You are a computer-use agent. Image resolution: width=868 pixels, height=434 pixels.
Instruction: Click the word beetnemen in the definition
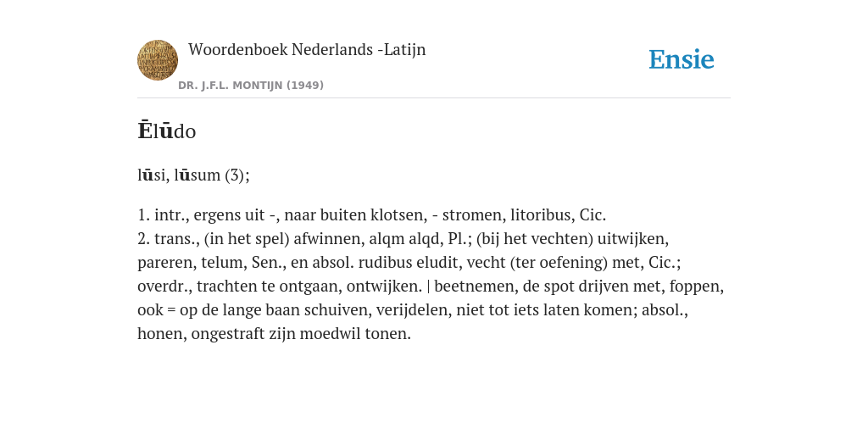pyautogui.click(x=474, y=287)
